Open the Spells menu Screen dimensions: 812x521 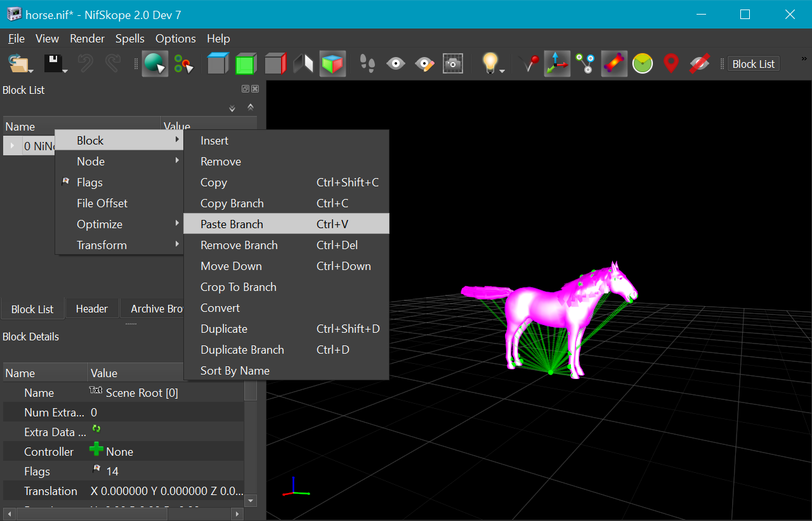[130, 39]
